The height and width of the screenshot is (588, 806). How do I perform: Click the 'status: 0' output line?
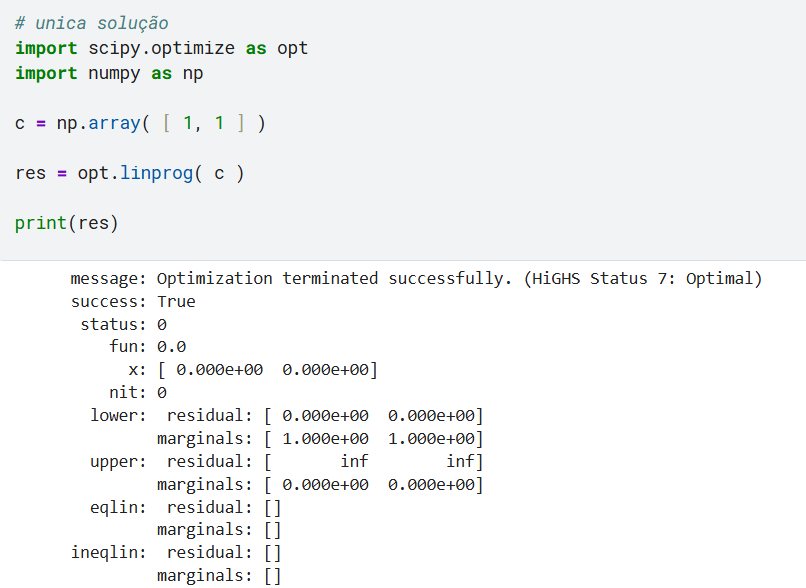pos(123,324)
